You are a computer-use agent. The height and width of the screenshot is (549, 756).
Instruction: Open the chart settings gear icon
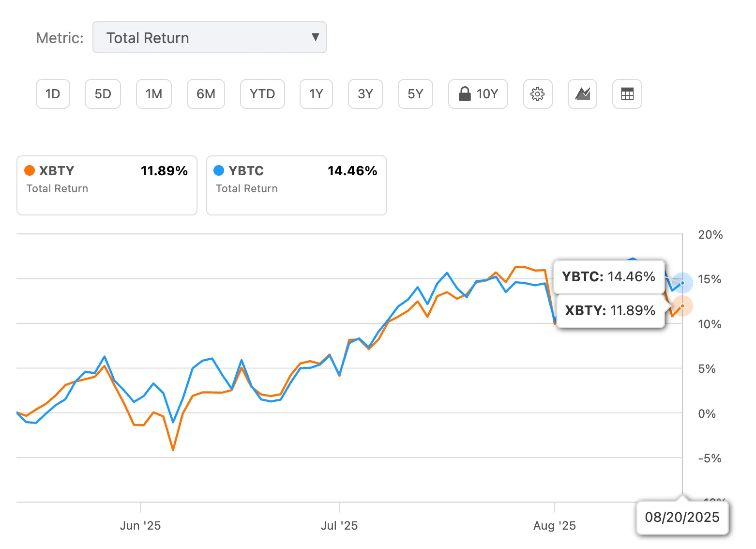click(x=538, y=94)
